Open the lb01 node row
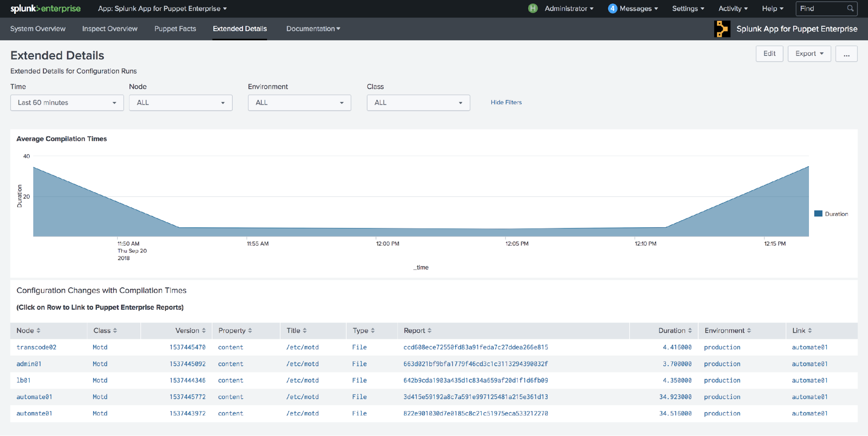Screen dimensions: 868x436 (434, 380)
